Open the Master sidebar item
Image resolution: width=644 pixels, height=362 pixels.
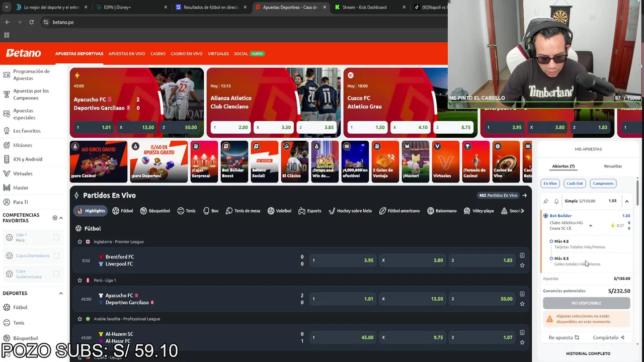pyautogui.click(x=21, y=188)
